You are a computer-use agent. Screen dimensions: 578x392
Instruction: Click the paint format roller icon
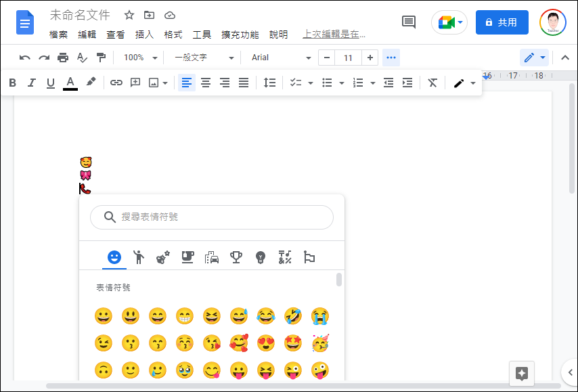pos(101,58)
